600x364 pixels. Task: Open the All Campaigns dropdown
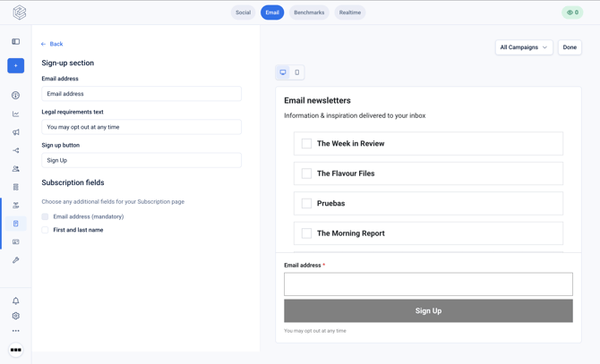pos(524,47)
